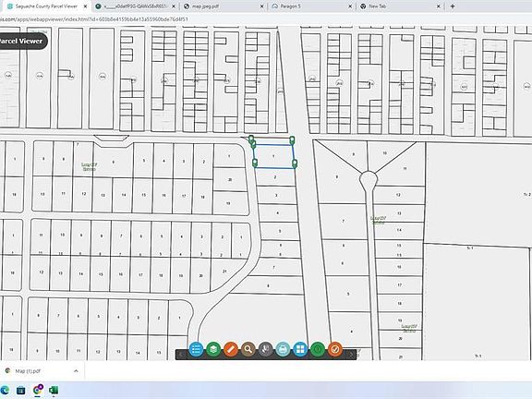Screen dimensions: 532x399
Task: Select lot 2 below the highlighted parcel
Action: [x=275, y=176]
